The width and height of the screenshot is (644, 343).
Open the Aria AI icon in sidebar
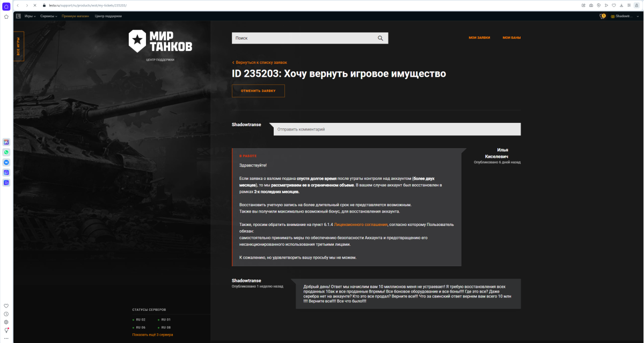(6, 142)
